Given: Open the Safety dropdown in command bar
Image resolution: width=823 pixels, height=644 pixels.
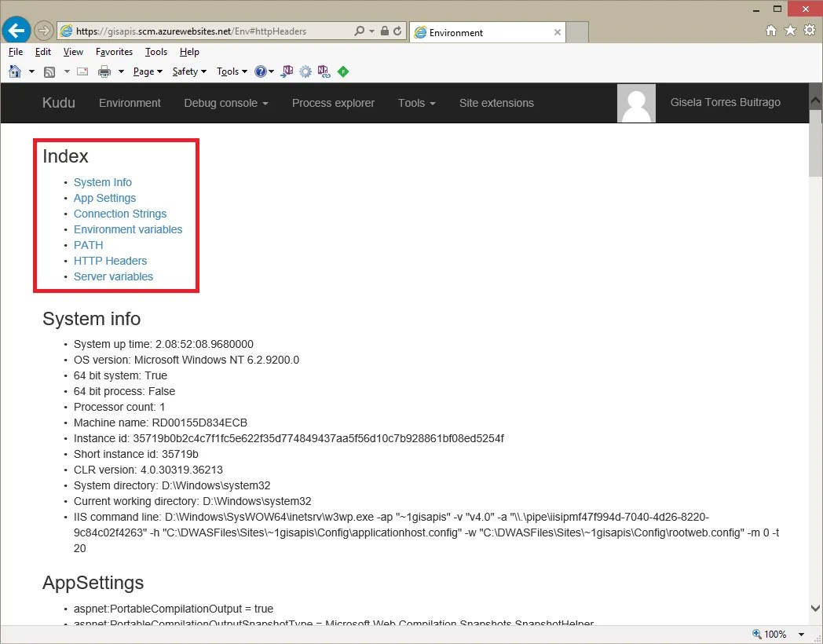Looking at the screenshot, I should (x=189, y=71).
